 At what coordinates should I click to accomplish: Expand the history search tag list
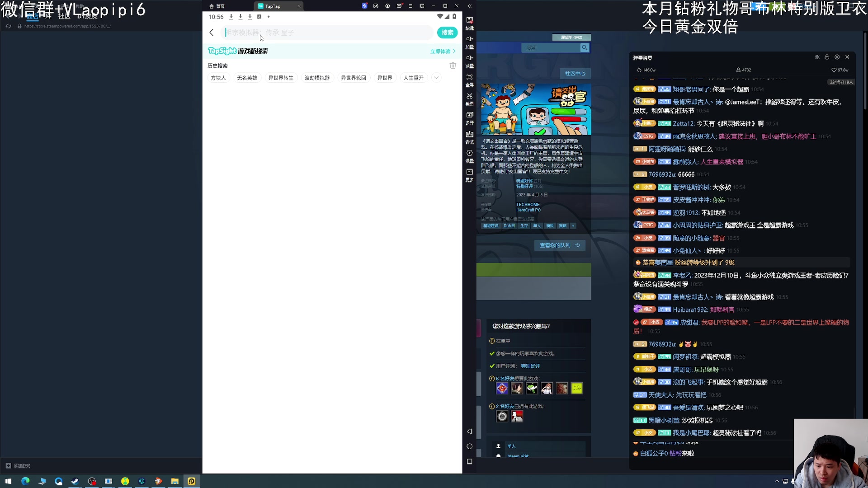[436, 78]
